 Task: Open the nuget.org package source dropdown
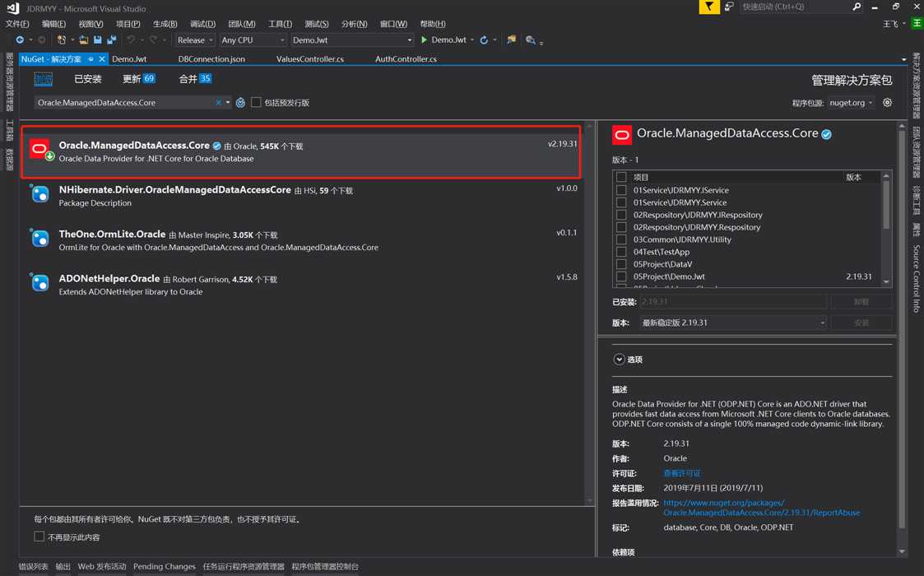pos(851,103)
